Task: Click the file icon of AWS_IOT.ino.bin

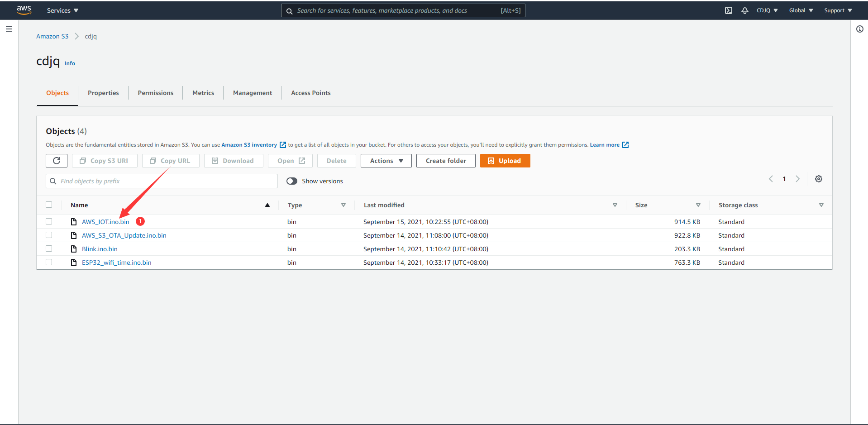Action: (74, 222)
